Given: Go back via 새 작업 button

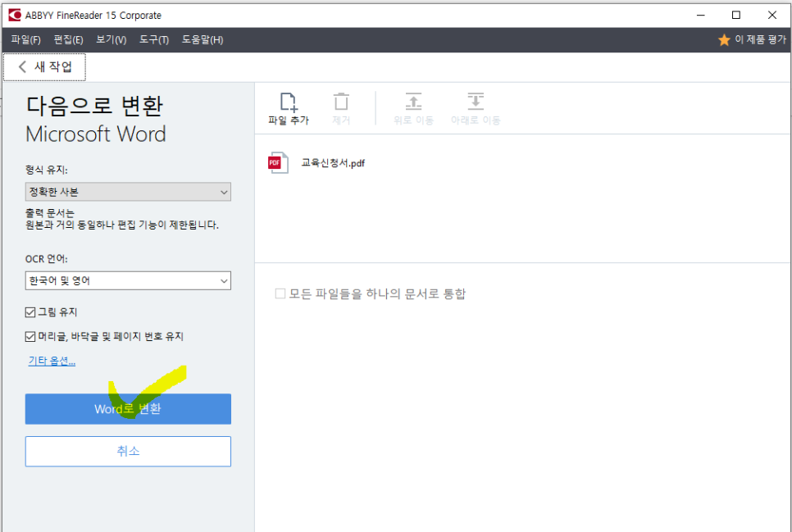Looking at the screenshot, I should point(44,66).
